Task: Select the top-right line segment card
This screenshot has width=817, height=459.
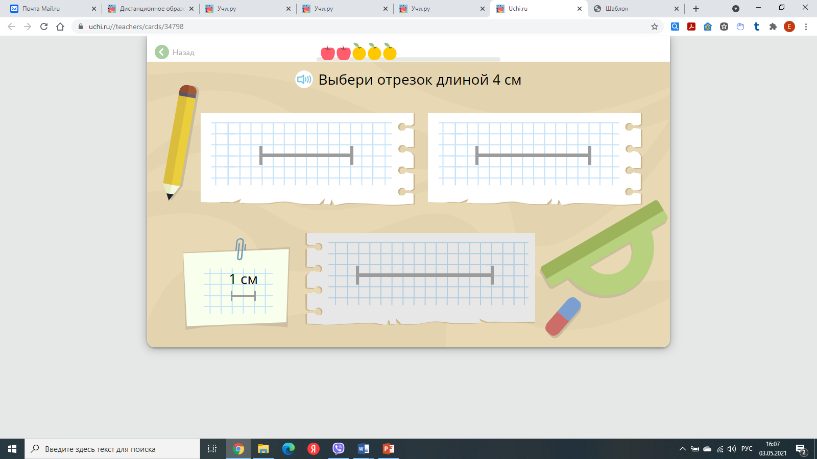Action: (533, 156)
